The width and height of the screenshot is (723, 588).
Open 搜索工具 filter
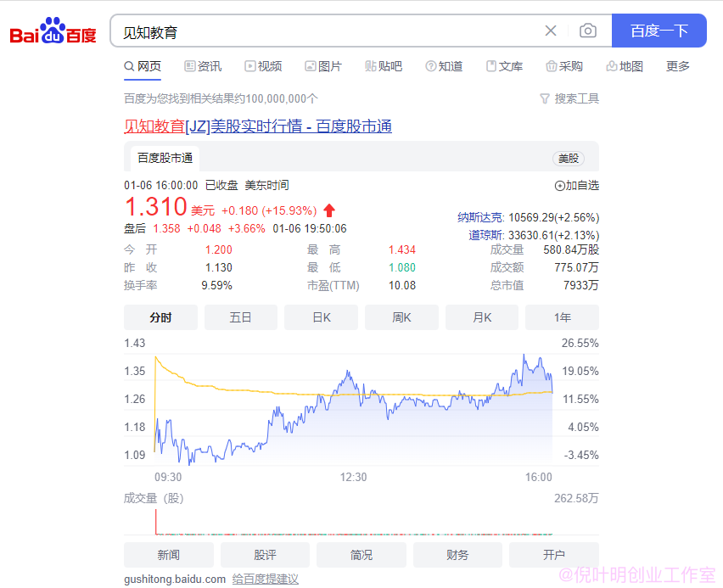(x=569, y=98)
